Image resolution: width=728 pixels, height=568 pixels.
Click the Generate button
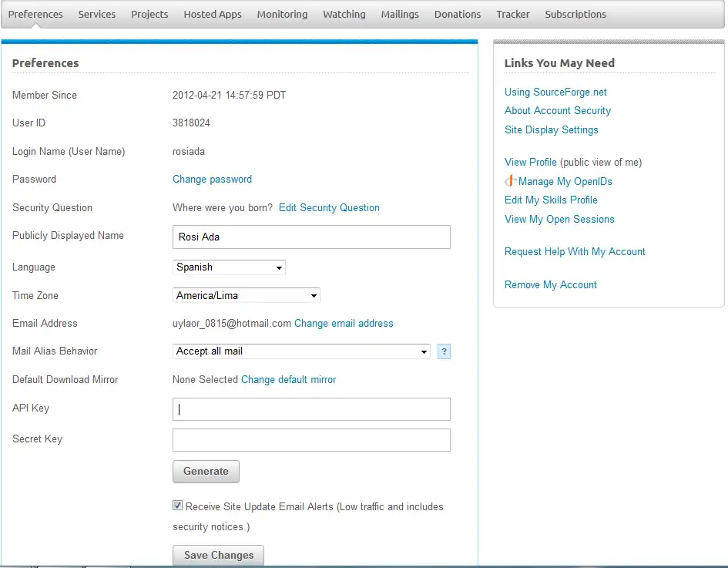tap(206, 472)
